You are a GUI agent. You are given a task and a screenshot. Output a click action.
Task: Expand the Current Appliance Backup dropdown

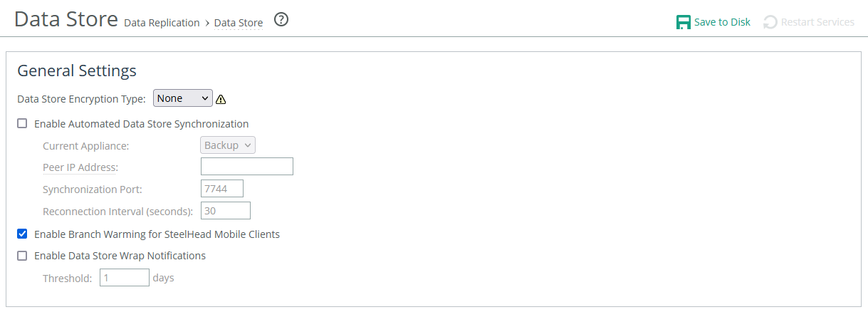[228, 145]
